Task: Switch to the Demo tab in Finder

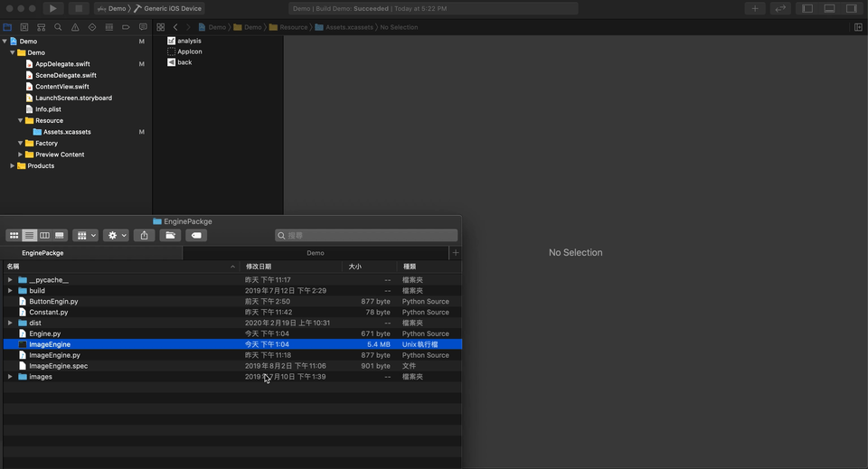Action: (x=315, y=253)
